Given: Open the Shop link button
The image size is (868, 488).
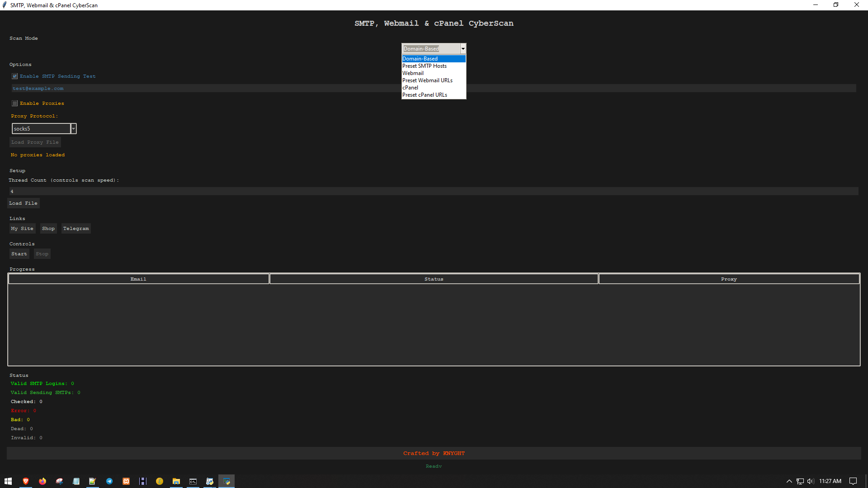Looking at the screenshot, I should pos(48,229).
